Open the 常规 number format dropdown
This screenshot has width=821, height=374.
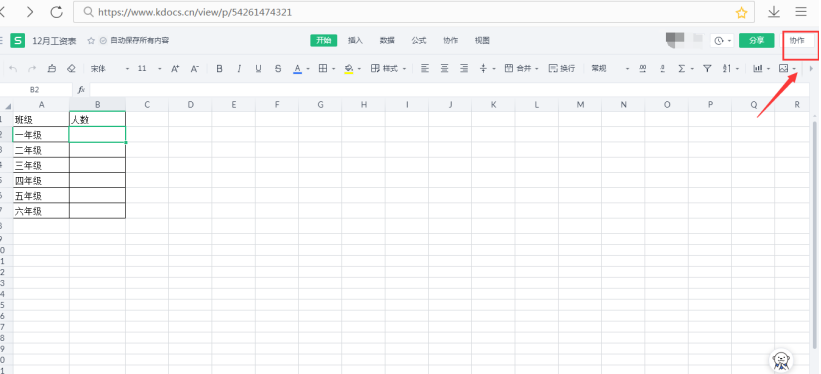tap(610, 68)
